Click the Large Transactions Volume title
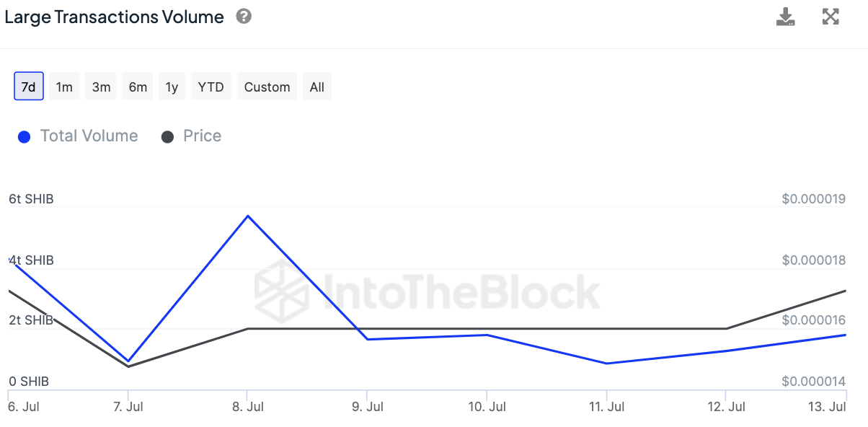Viewport: 868px width, 427px height. [x=114, y=17]
